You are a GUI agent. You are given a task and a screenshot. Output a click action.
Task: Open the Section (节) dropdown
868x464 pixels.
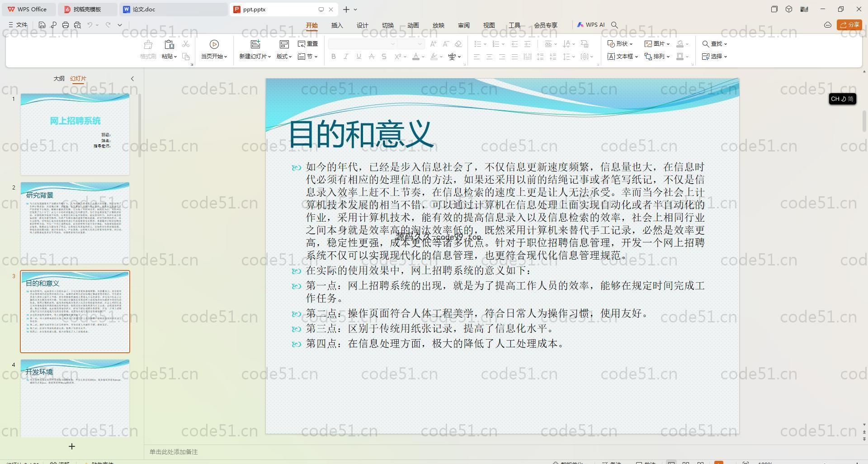(308, 57)
